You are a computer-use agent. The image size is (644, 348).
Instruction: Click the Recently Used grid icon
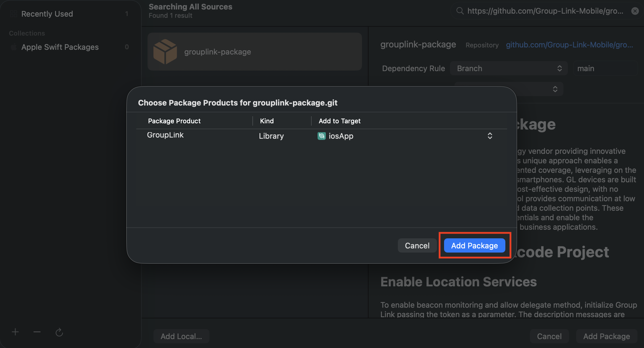click(x=14, y=14)
